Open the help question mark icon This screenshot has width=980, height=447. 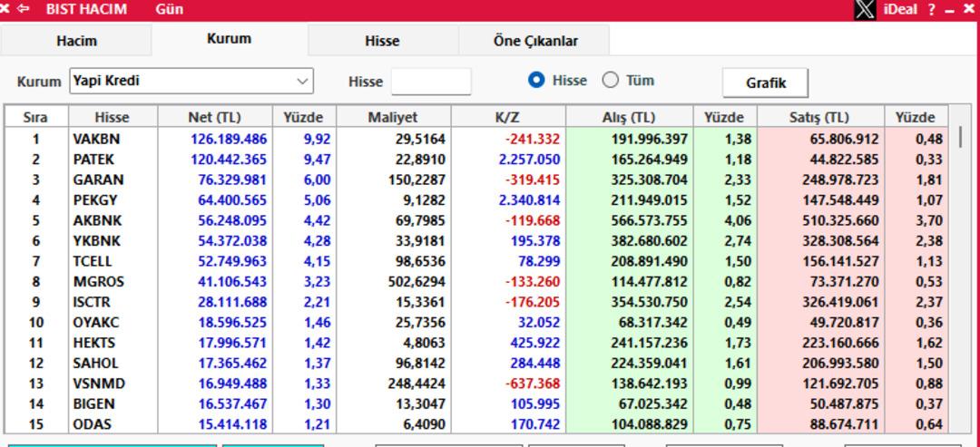pyautogui.click(x=931, y=9)
